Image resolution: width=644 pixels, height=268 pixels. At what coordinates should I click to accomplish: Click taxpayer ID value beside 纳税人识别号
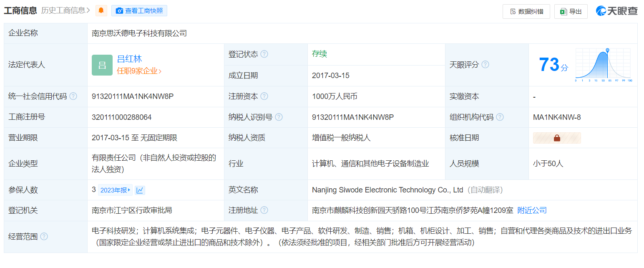(x=353, y=117)
